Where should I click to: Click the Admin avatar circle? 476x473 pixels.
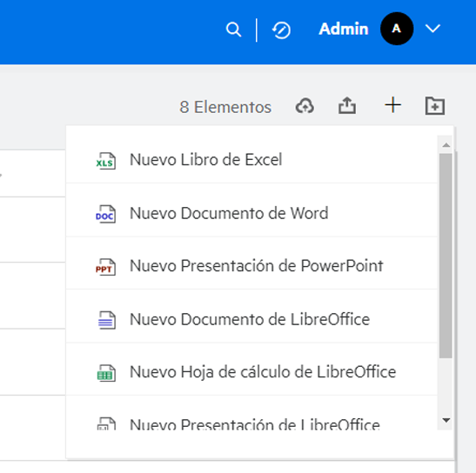point(397,29)
